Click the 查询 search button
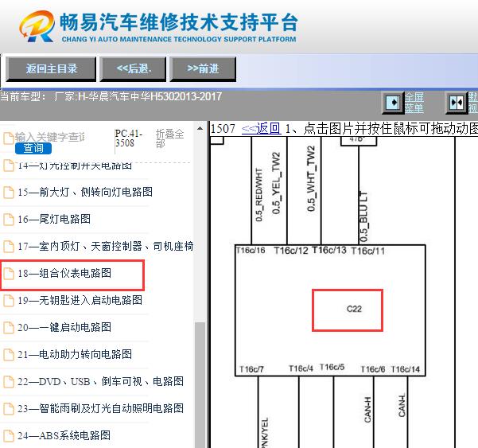The width and height of the screenshot is (478, 448). tap(33, 148)
